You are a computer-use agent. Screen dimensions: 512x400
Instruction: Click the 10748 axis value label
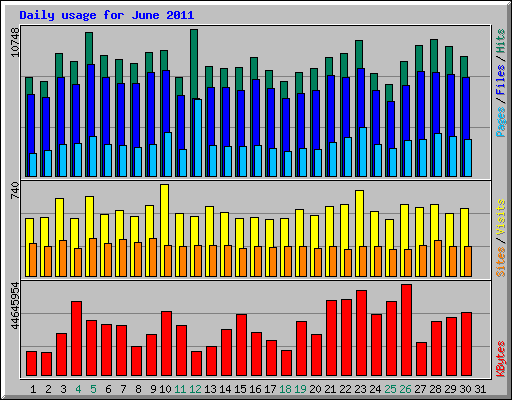click(15, 42)
